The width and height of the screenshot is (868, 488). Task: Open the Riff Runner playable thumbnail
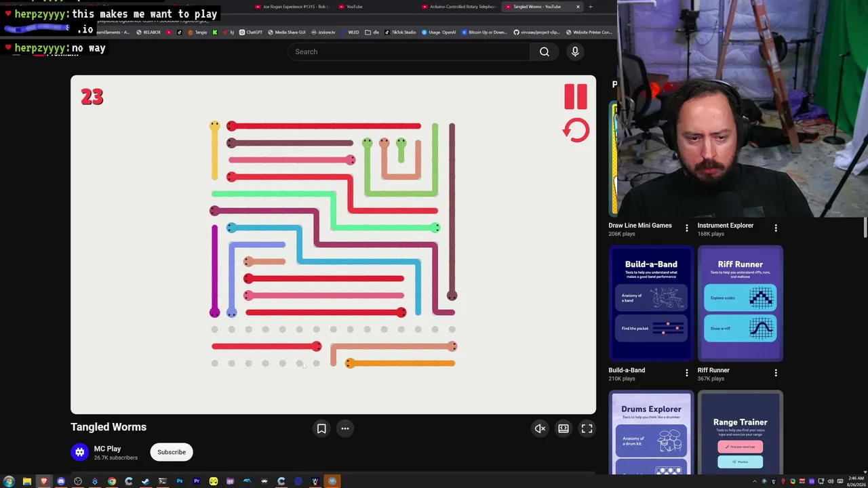pyautogui.click(x=740, y=304)
